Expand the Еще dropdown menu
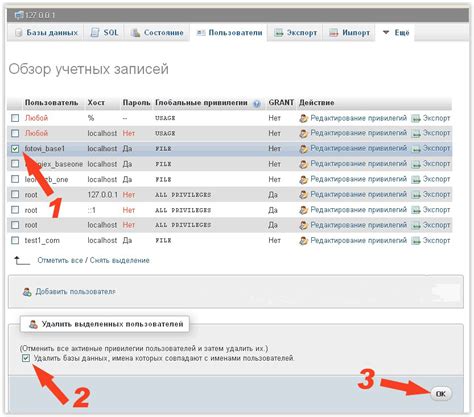This screenshot has width=474, height=417. (396, 32)
